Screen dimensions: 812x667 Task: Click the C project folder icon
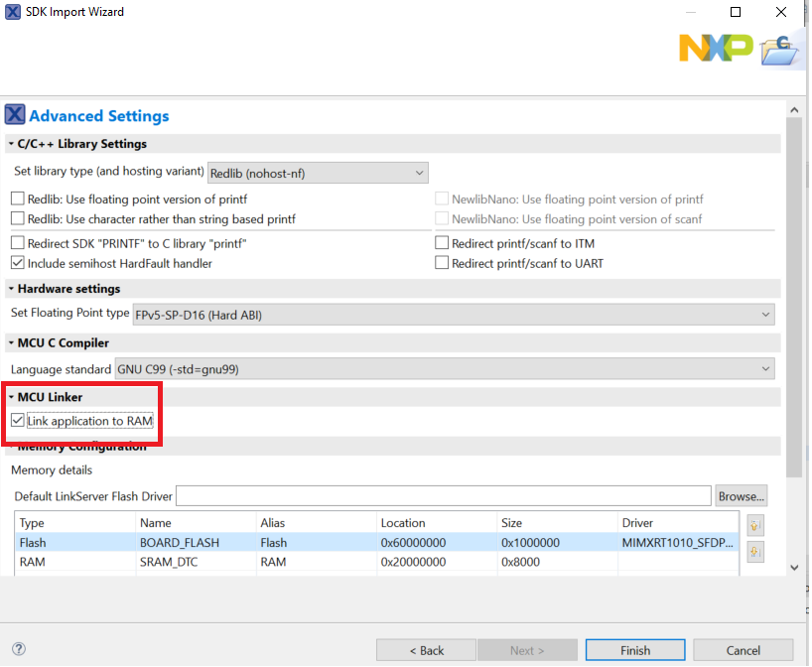coord(779,48)
